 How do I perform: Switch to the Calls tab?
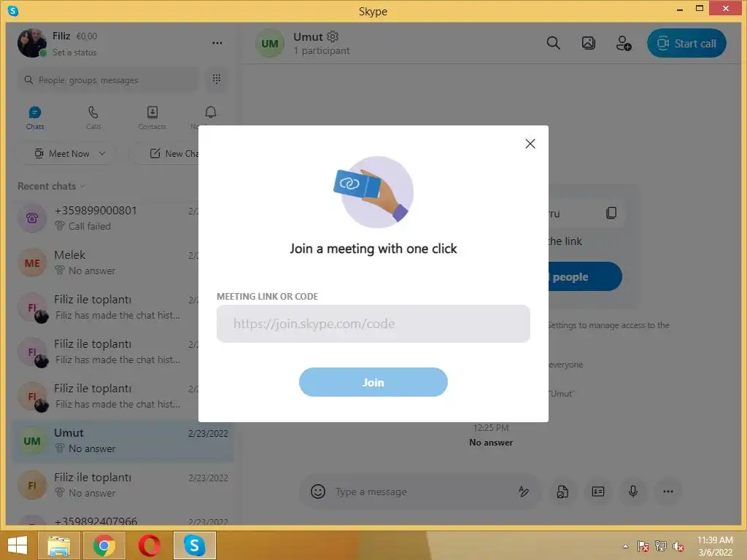pos(93,117)
